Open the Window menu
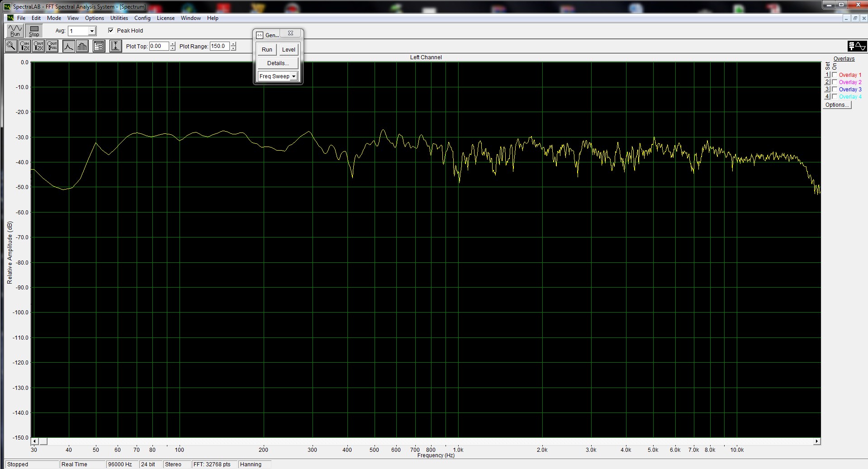The width and height of the screenshot is (868, 469). coord(191,18)
